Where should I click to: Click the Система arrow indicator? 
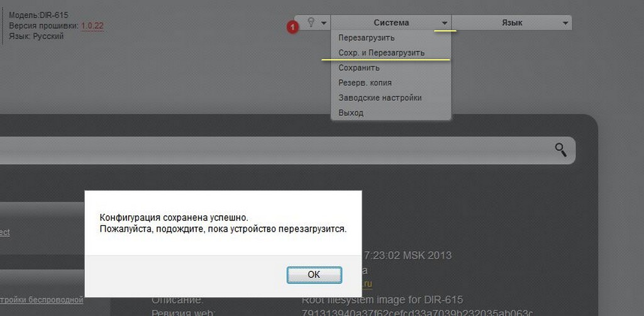click(x=445, y=23)
